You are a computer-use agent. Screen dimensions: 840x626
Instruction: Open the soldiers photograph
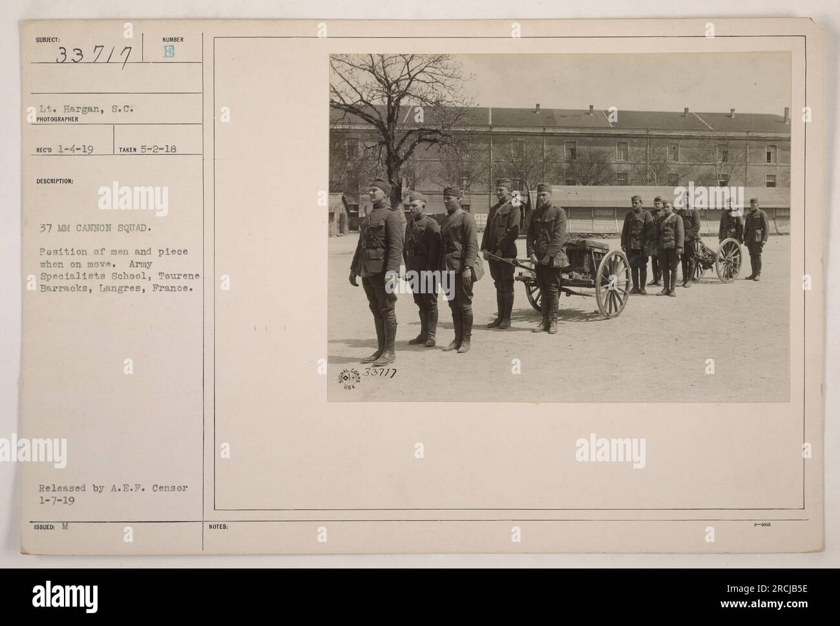click(560, 227)
